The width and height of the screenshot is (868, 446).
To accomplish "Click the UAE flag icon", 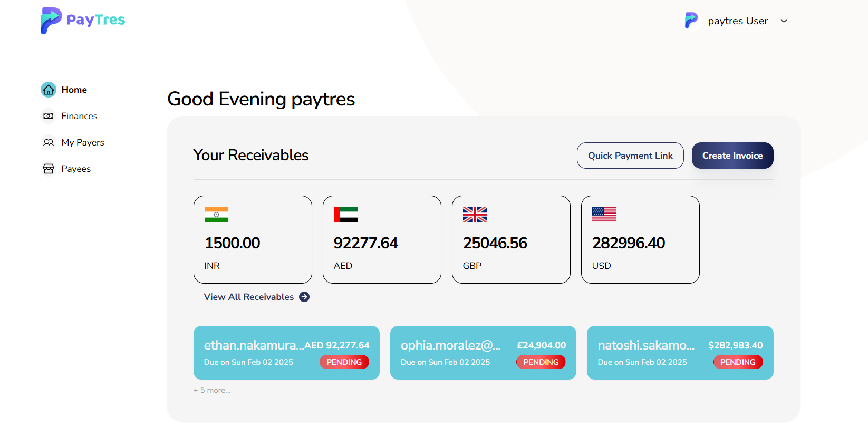I will pyautogui.click(x=345, y=215).
